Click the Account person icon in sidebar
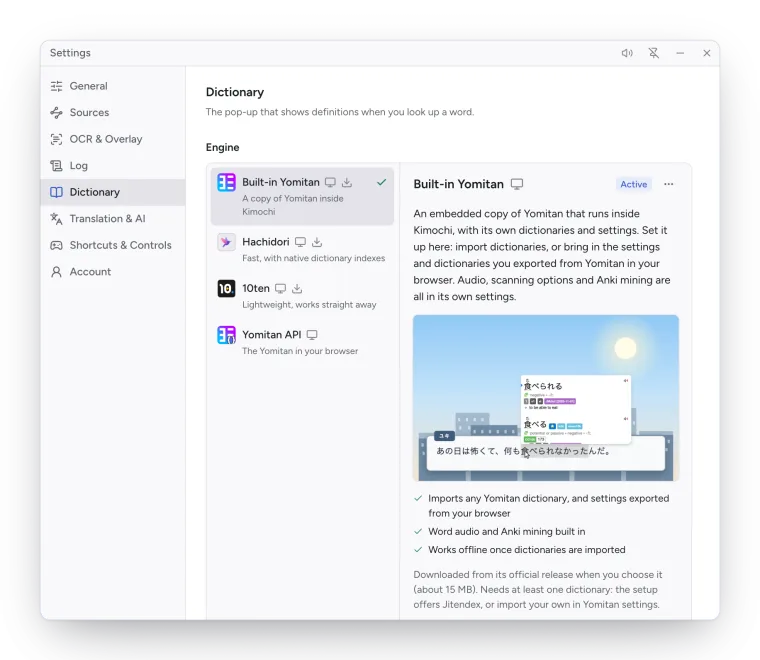Screen dimensions: 760x660 tap(56, 272)
